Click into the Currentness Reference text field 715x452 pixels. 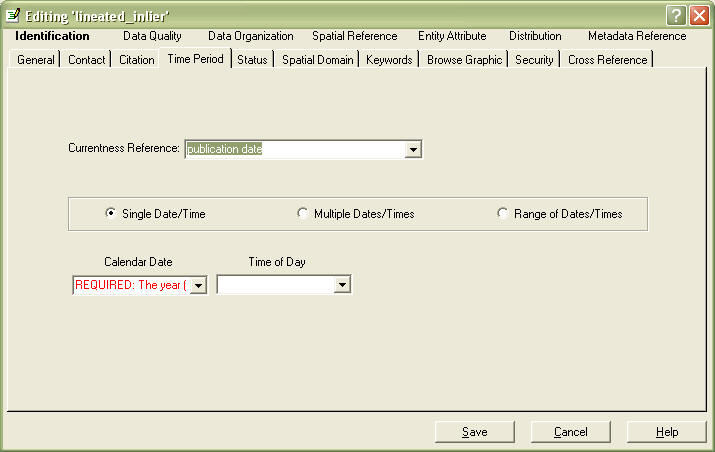(x=292, y=150)
